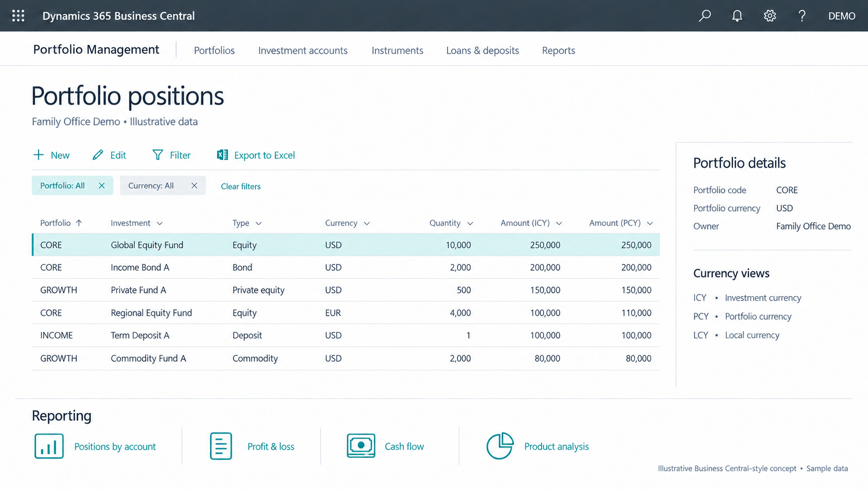Open the Product analysis report link
868x489 pixels.
point(557,446)
